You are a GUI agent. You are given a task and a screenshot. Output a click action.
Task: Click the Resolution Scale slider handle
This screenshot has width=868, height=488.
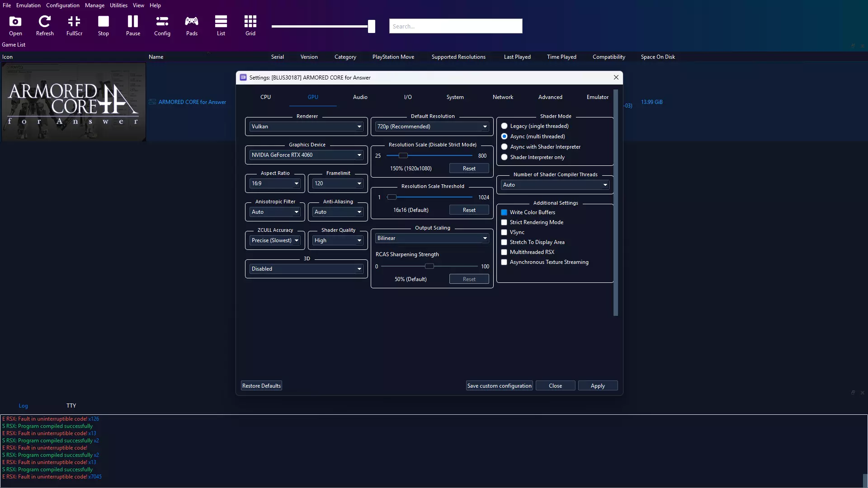point(403,155)
